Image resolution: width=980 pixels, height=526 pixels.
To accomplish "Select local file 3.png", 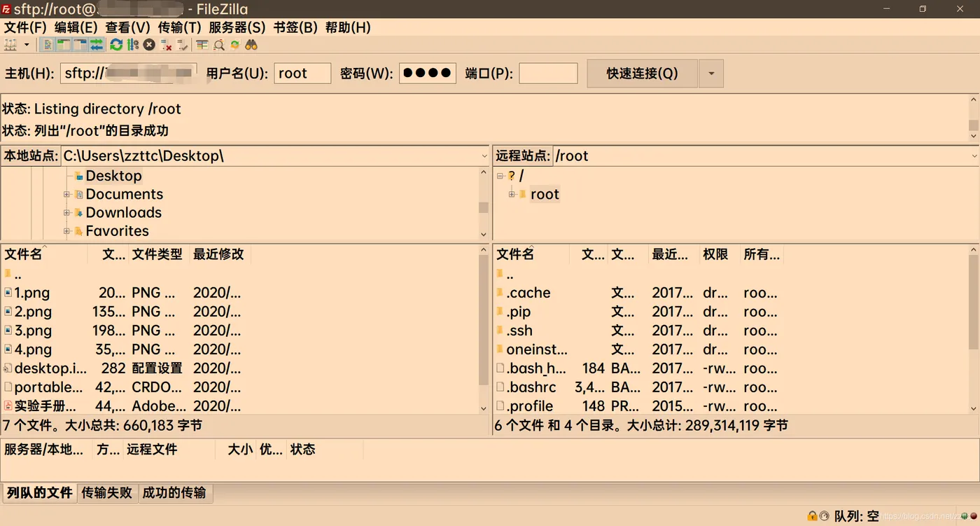I will click(33, 331).
